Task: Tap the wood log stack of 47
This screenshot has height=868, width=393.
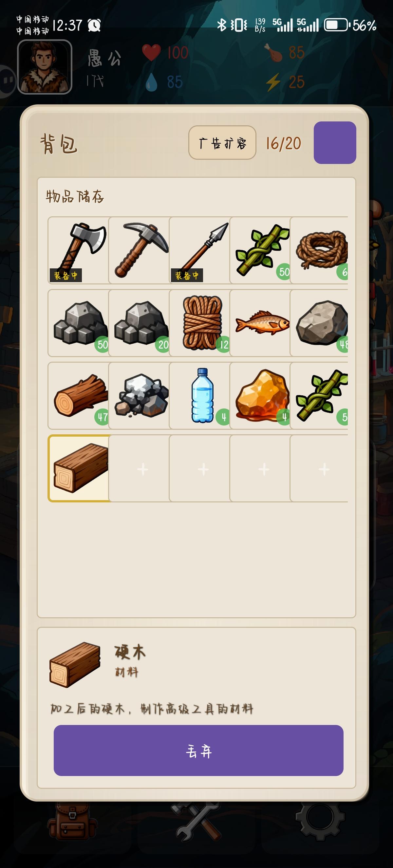Action: pyautogui.click(x=78, y=396)
